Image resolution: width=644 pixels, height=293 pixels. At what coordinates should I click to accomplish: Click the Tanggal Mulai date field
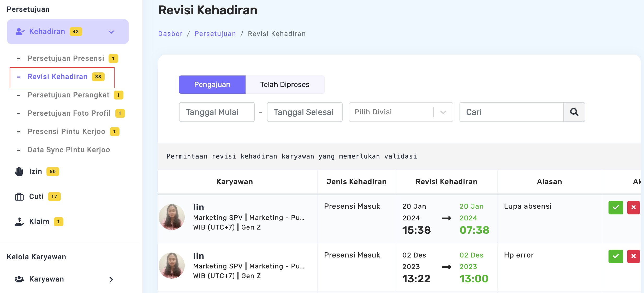coord(217,112)
